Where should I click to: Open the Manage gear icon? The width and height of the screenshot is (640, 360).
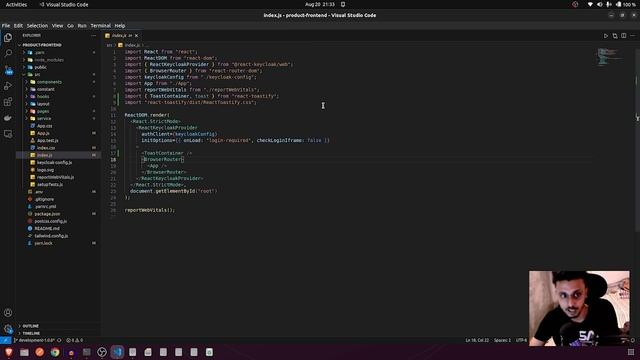pos(8,329)
